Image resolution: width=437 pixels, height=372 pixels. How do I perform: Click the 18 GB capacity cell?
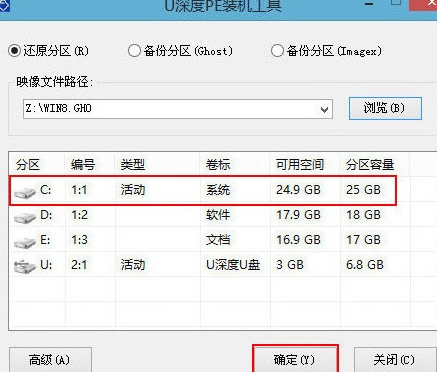click(x=363, y=215)
